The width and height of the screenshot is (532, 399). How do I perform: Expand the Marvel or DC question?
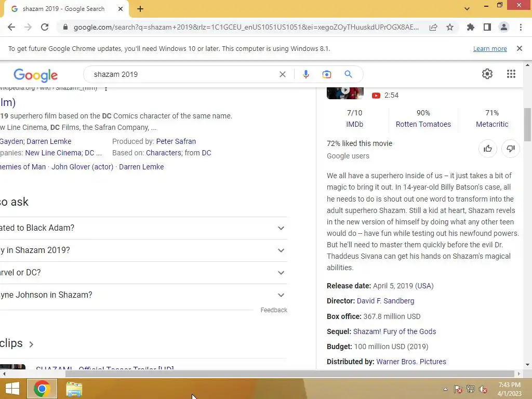tap(143, 273)
